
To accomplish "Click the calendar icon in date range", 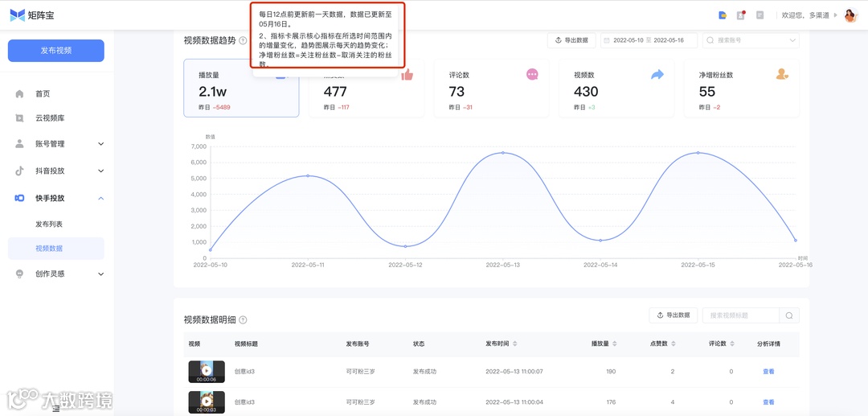I will (607, 40).
